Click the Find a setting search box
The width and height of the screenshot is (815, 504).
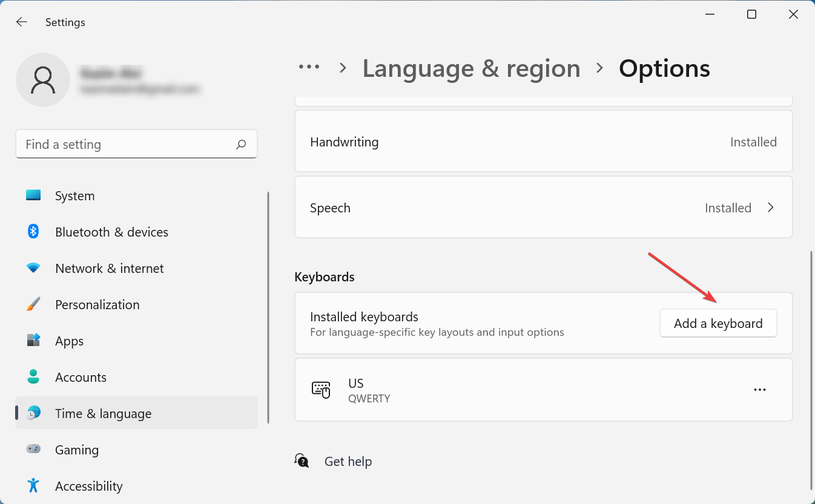[127, 144]
